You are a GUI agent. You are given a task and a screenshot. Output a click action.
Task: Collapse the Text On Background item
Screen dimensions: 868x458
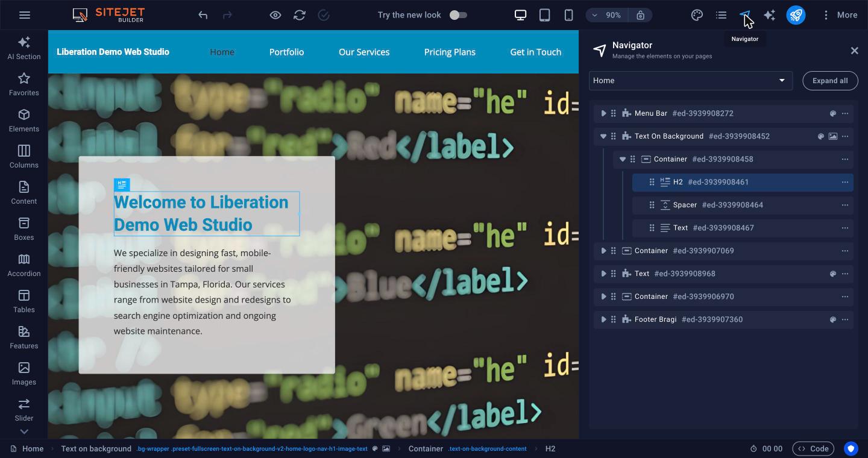603,136
